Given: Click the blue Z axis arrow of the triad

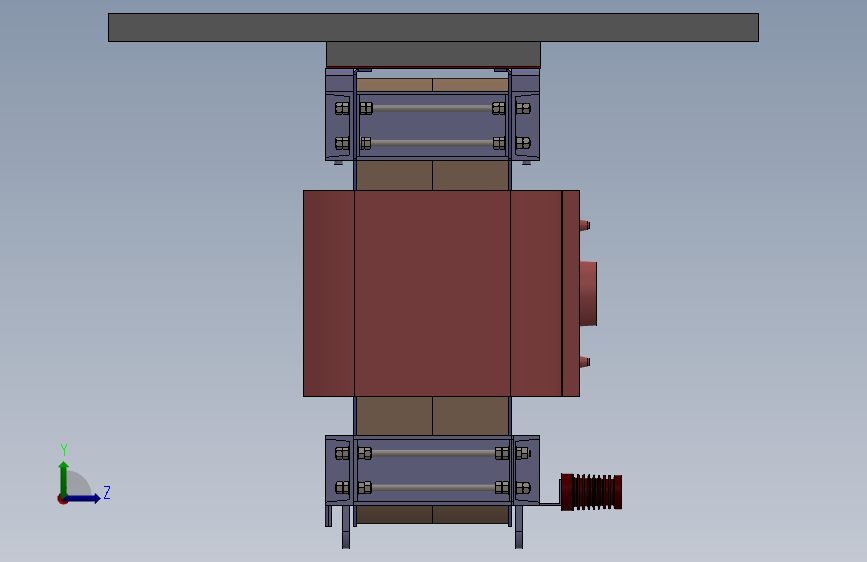Looking at the screenshot, I should click(x=82, y=498).
